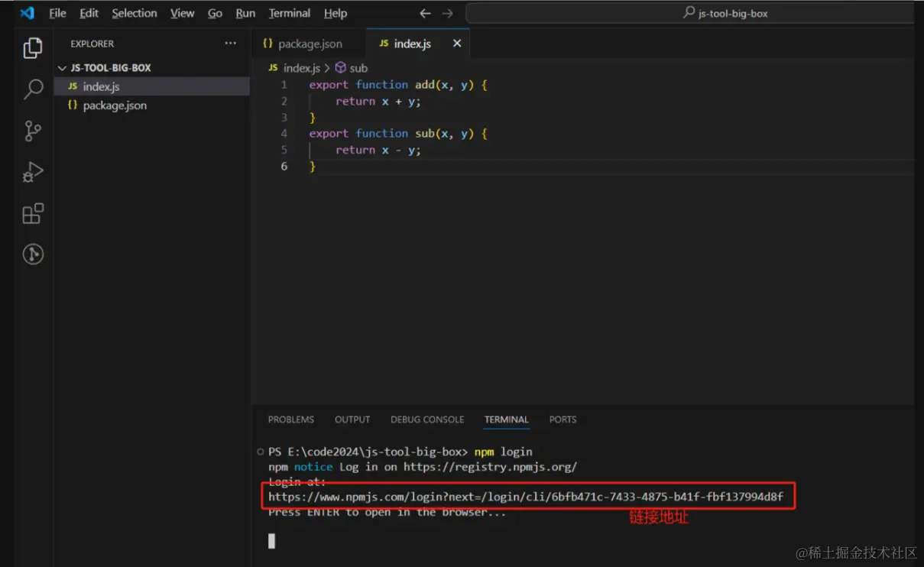Open the File menu

click(x=57, y=13)
